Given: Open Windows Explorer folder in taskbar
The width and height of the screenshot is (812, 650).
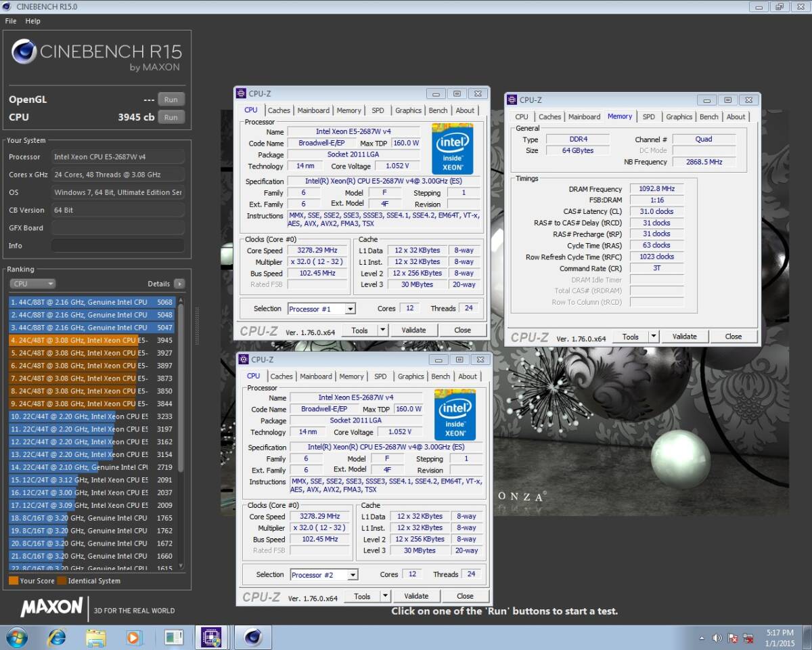Looking at the screenshot, I should 96,637.
